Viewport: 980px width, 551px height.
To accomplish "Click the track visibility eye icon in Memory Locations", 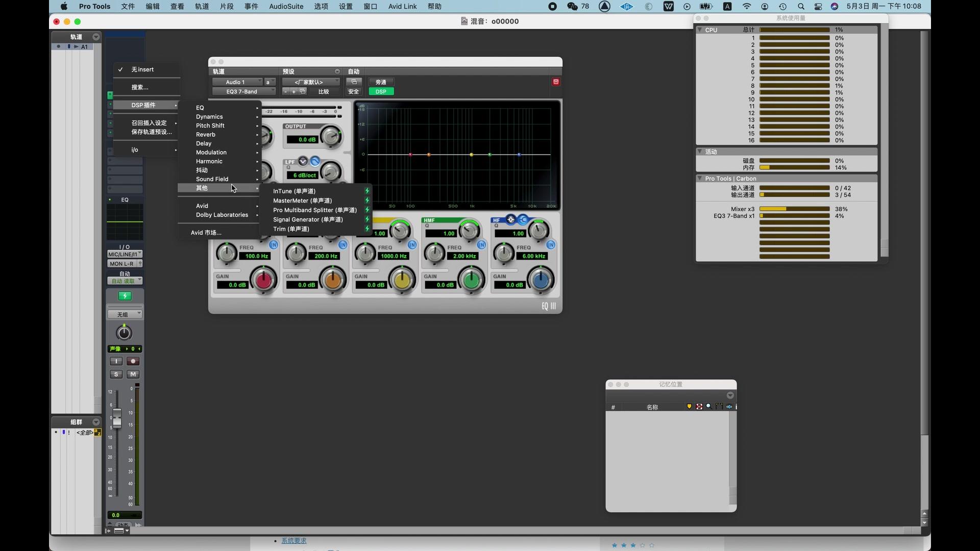I will click(x=729, y=407).
